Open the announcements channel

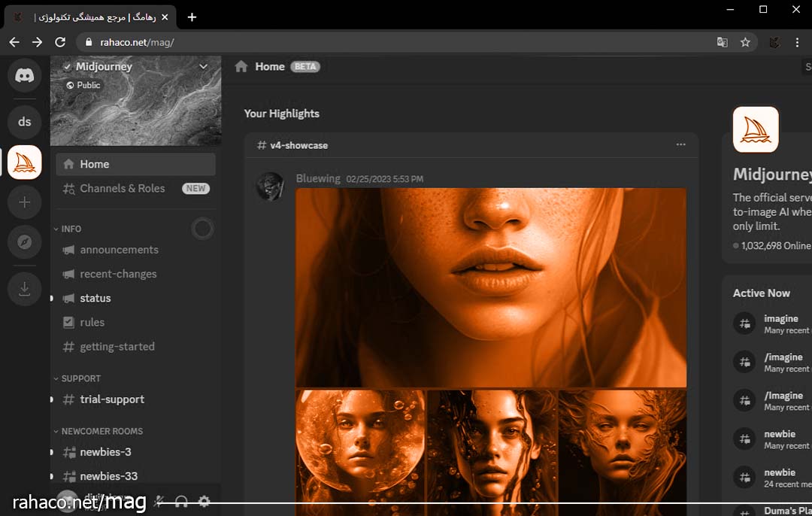(119, 250)
